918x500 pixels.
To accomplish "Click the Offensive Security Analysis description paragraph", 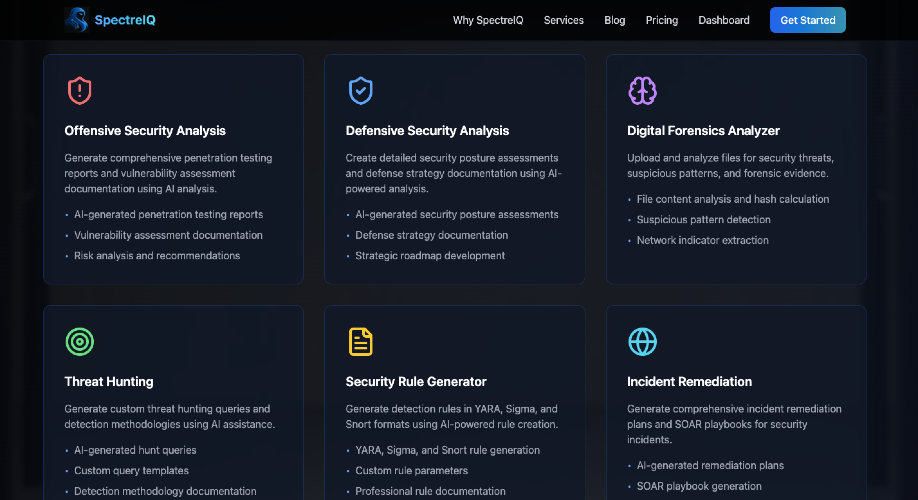I will 168,173.
